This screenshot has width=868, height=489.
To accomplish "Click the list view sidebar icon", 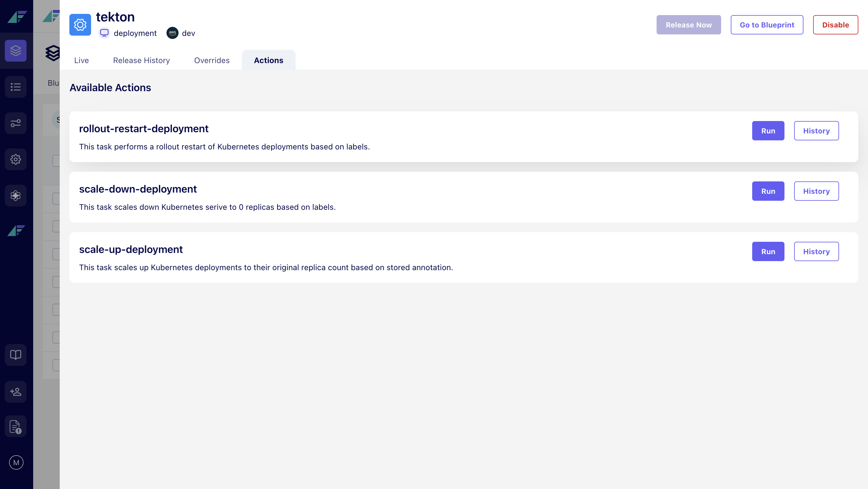I will pos(16,87).
